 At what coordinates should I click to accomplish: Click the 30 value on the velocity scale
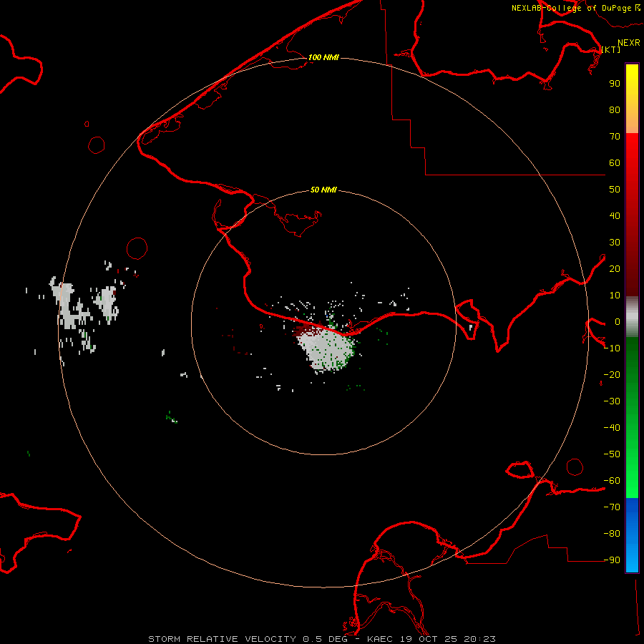point(615,243)
